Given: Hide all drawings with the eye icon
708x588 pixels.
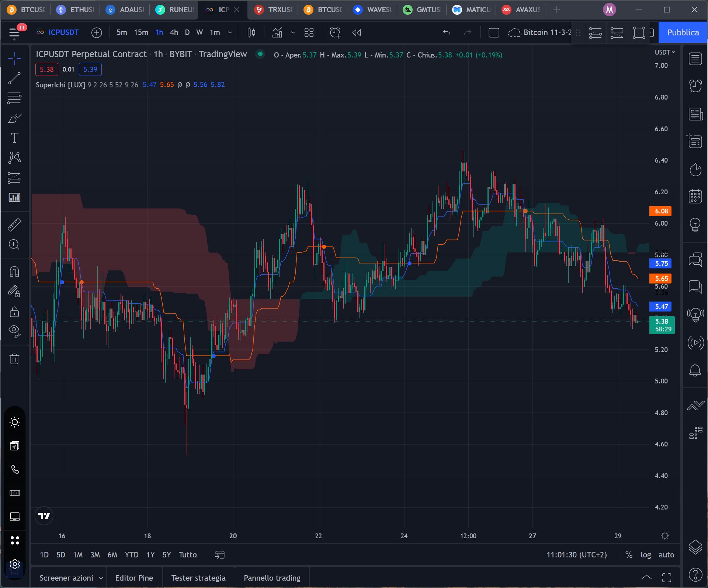Looking at the screenshot, I should (x=14, y=331).
